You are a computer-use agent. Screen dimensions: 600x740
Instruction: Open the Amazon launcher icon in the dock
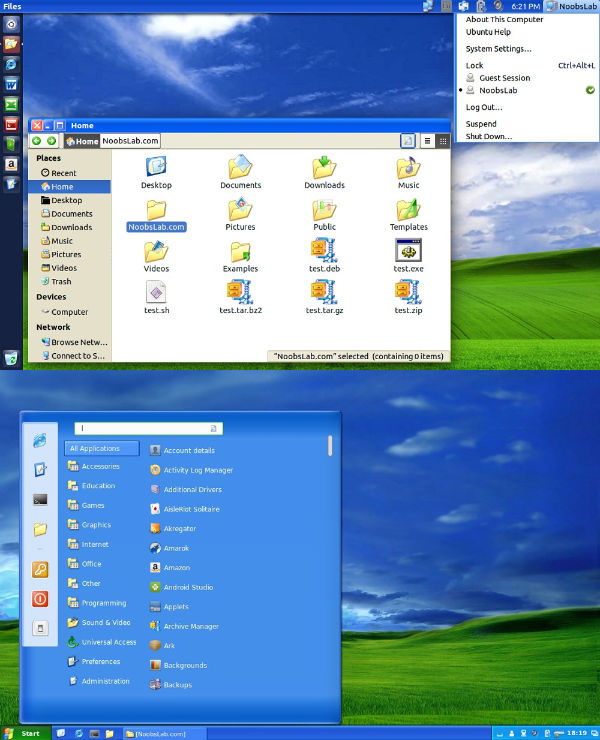click(11, 164)
